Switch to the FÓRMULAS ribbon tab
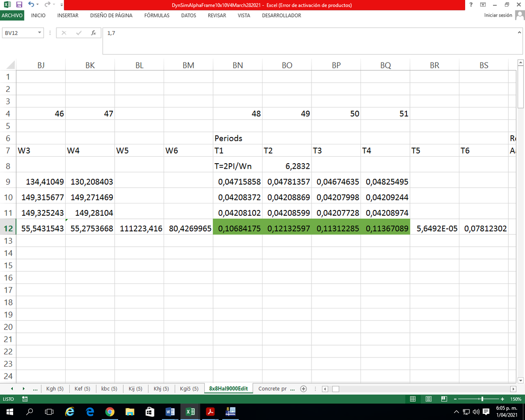Viewport: 525px width, 420px height. point(157,15)
